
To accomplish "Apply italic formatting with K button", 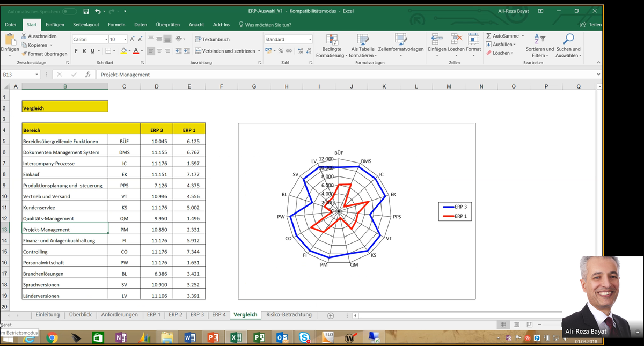I will (84, 51).
